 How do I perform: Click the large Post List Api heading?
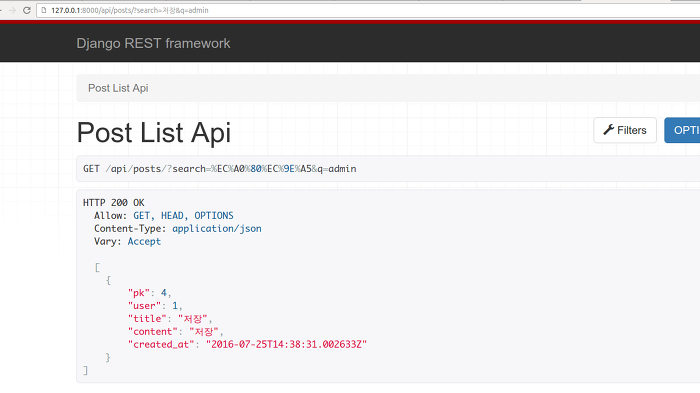point(154,133)
